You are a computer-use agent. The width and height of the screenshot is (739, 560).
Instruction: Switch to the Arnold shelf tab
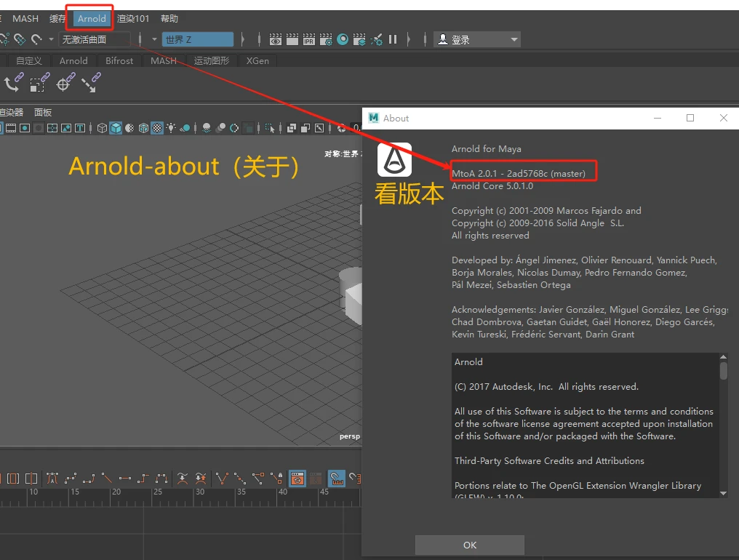point(73,61)
